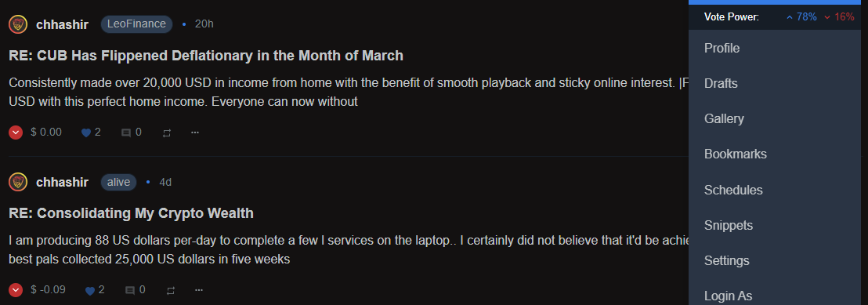Click chhashir avatar on Crypto Wealth reply

[18, 182]
